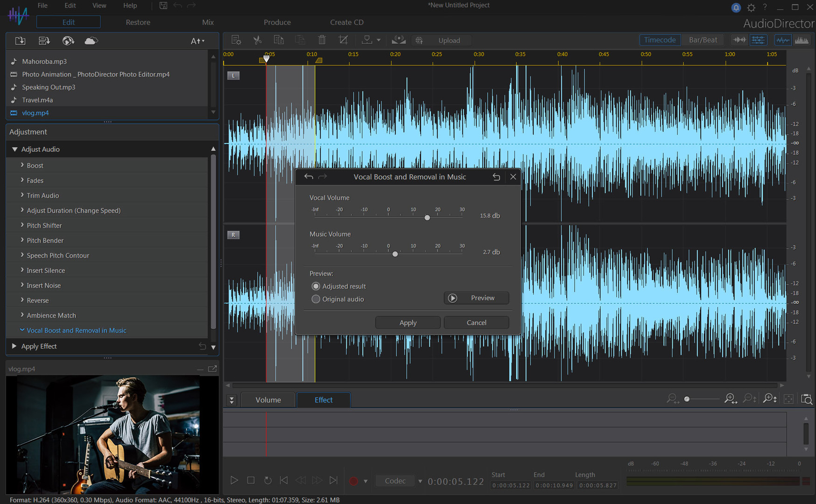The height and width of the screenshot is (504, 816).
Task: Click the import media file icon
Action: tap(20, 41)
